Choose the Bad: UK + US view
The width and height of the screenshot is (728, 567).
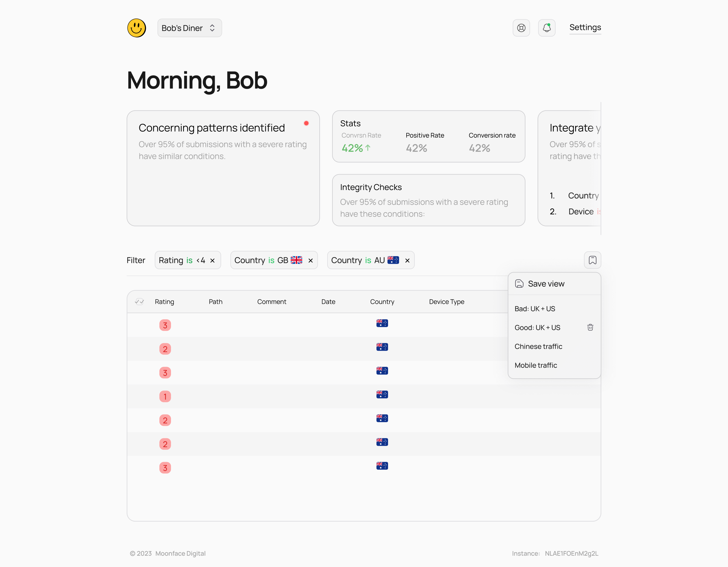(535, 309)
